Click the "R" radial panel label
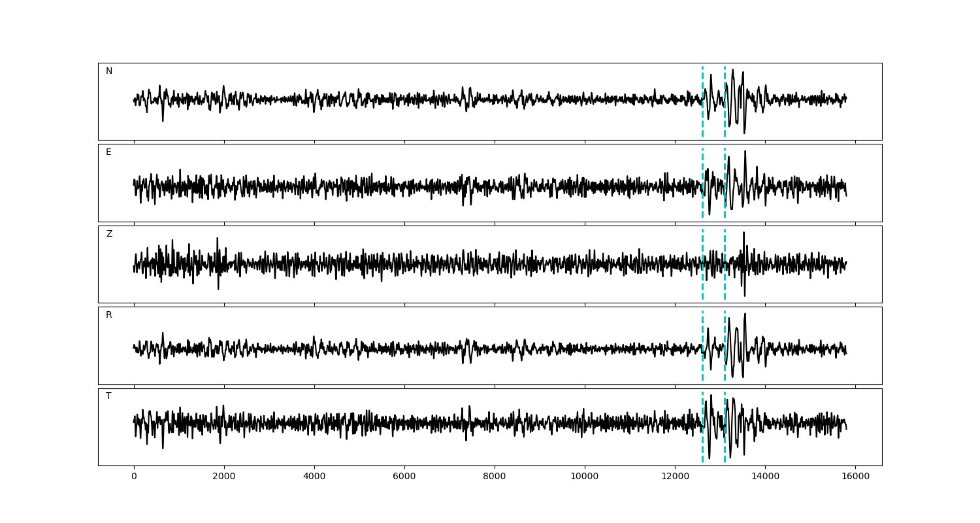The width and height of the screenshot is (980, 523). click(x=109, y=315)
